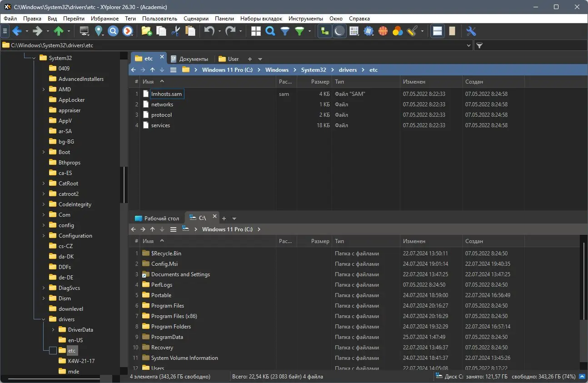Click the green Up arrow toolbar icon
The image size is (588, 383).
[x=59, y=31]
